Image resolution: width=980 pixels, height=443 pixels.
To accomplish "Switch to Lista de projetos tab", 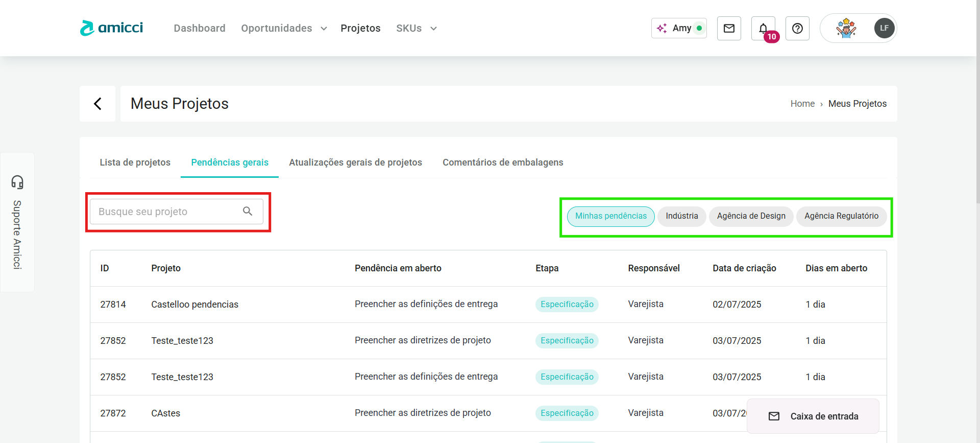I will 135,162.
